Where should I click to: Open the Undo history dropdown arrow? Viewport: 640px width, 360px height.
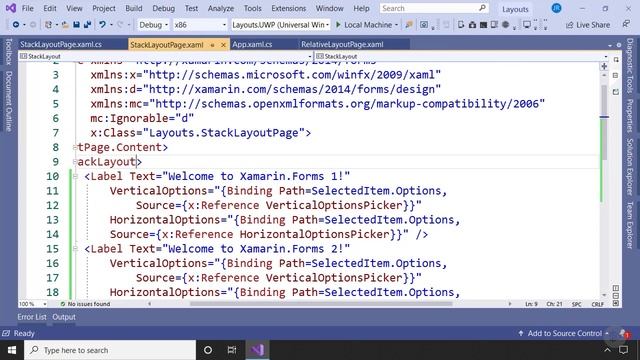(x=111, y=25)
